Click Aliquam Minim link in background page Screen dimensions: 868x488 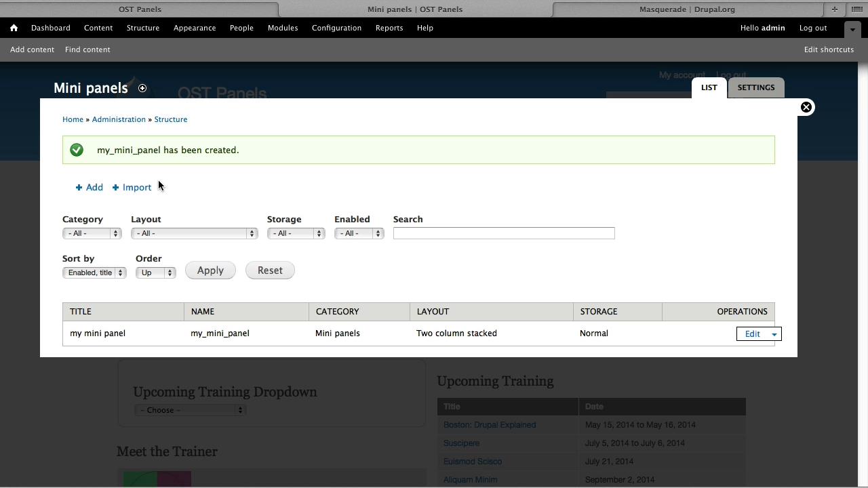(x=471, y=480)
